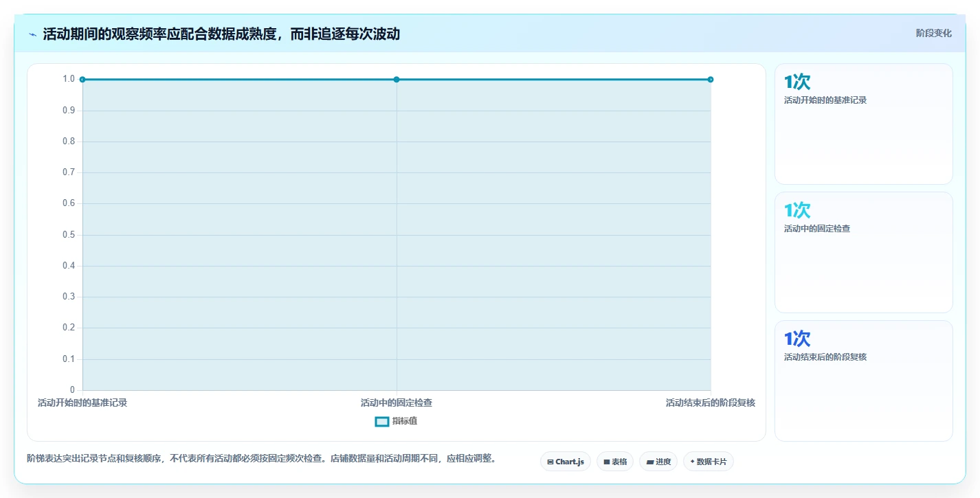Select the 进度 tag

(658, 462)
